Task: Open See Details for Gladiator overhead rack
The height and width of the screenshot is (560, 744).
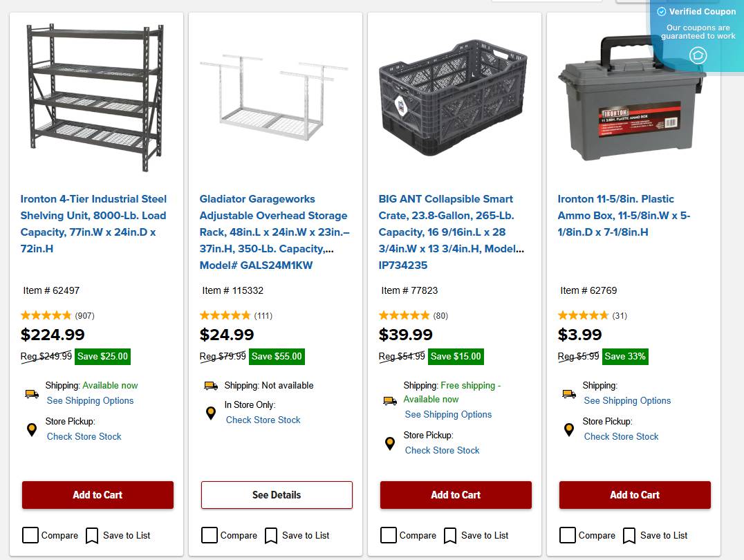Action: tap(276, 495)
